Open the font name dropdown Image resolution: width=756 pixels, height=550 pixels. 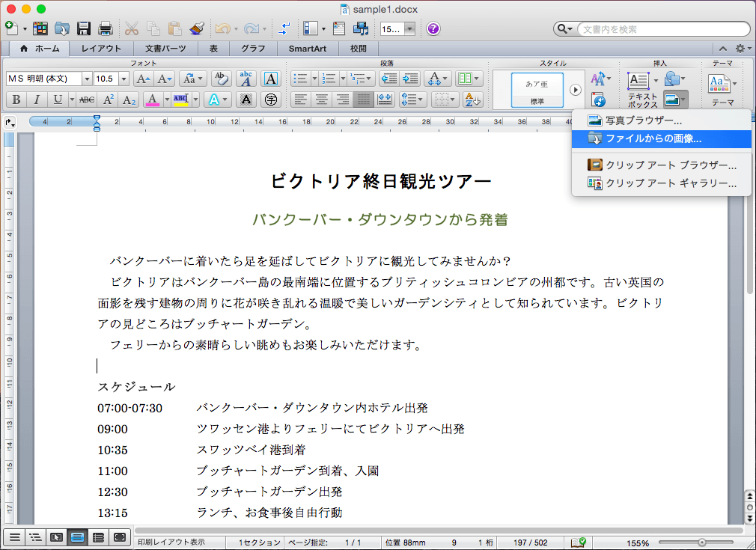click(x=87, y=79)
